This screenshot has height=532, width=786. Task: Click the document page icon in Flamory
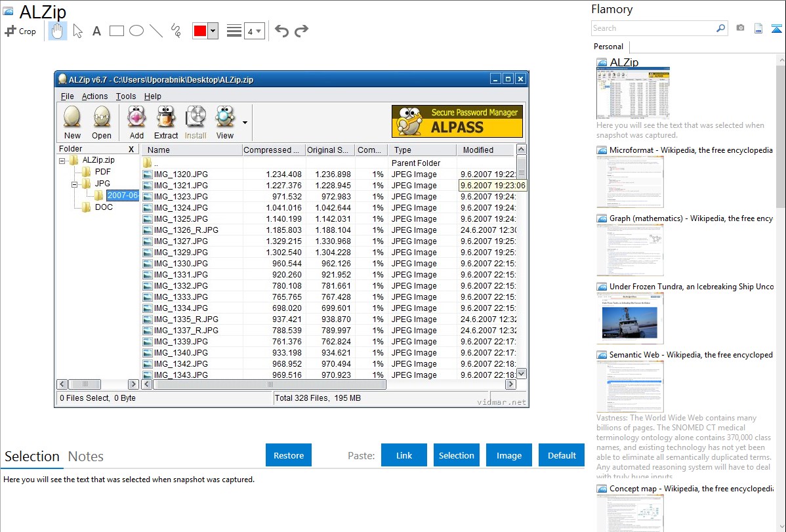click(x=758, y=28)
